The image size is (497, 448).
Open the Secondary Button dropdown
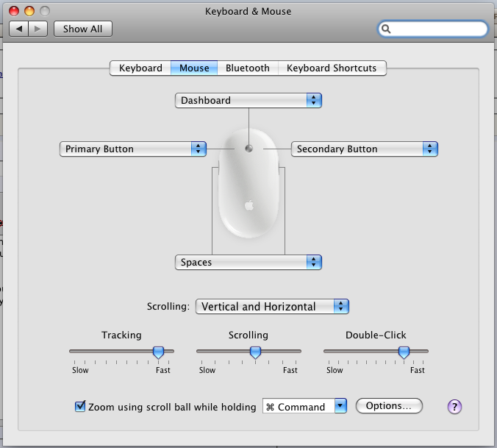[365, 149]
